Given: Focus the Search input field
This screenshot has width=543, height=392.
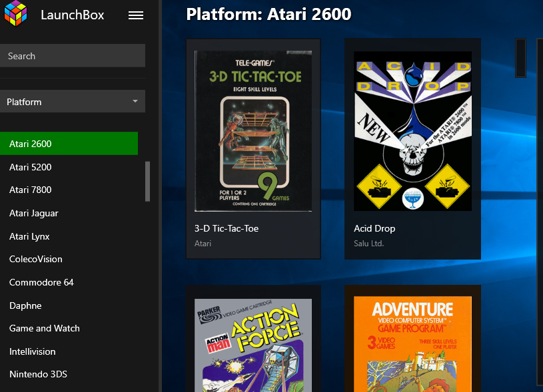Looking at the screenshot, I should [x=73, y=55].
